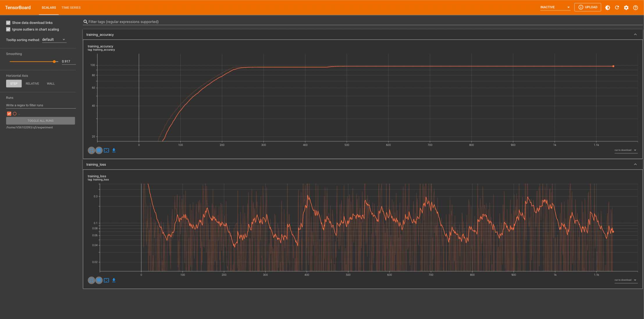Fit domain to data on the training_loss chart
This screenshot has width=644, height=319.
[106, 280]
